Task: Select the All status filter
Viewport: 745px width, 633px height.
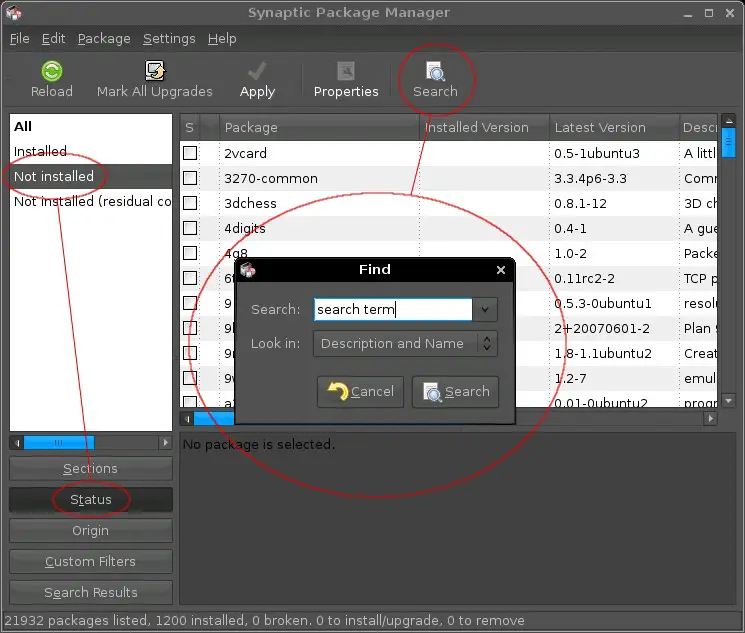Action: [x=91, y=126]
